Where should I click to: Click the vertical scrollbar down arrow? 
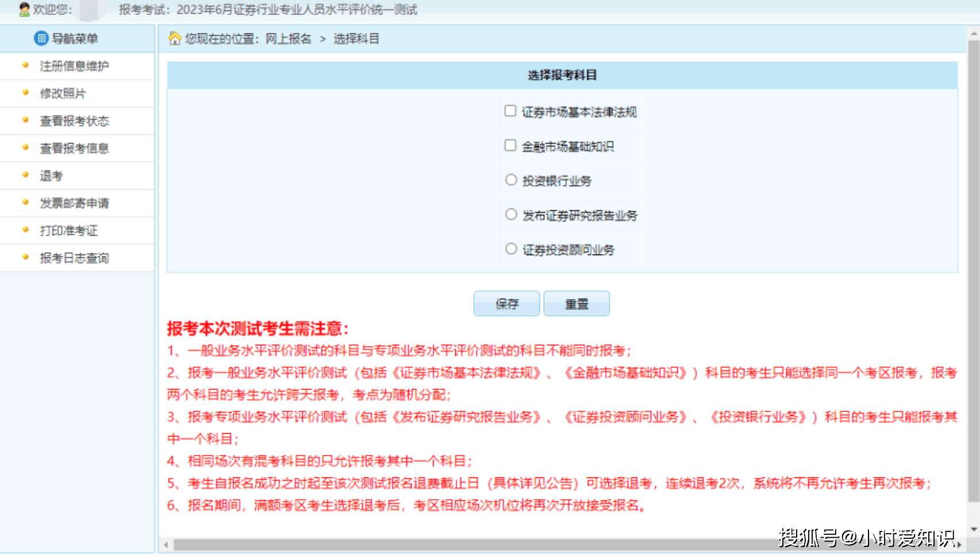(x=974, y=530)
